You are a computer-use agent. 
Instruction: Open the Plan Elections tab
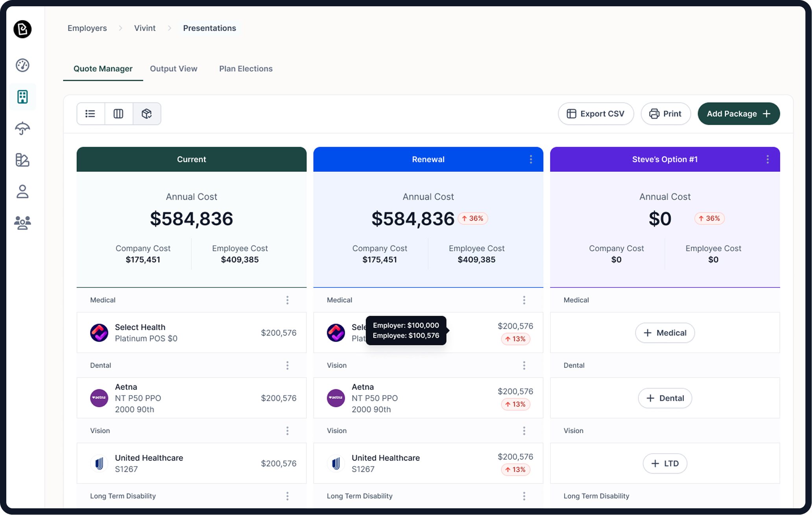coord(245,68)
